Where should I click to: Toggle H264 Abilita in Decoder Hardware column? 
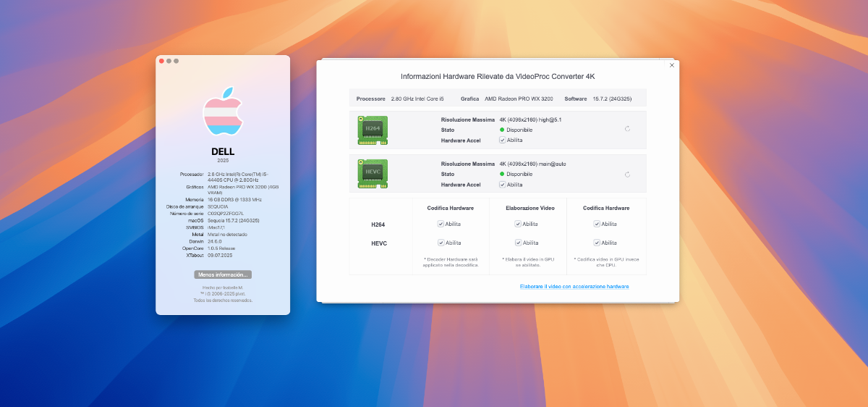tap(441, 225)
